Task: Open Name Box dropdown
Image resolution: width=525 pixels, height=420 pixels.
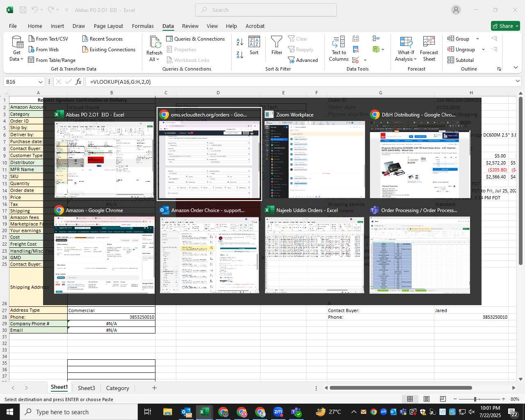Action: point(40,82)
